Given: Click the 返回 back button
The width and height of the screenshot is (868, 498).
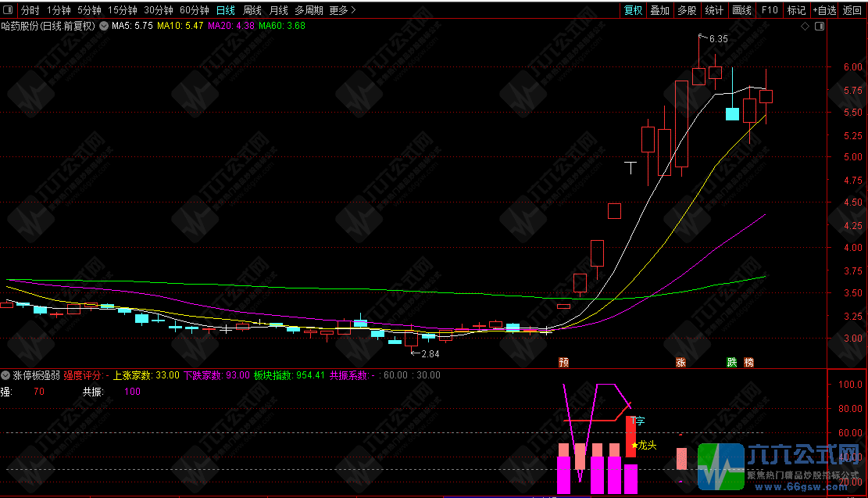Looking at the screenshot, I should tap(852, 10).
